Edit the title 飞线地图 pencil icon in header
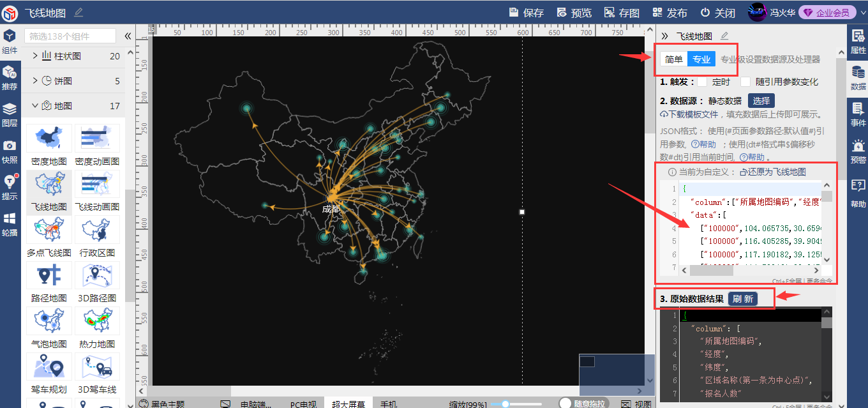The height and width of the screenshot is (408, 868). [79, 12]
